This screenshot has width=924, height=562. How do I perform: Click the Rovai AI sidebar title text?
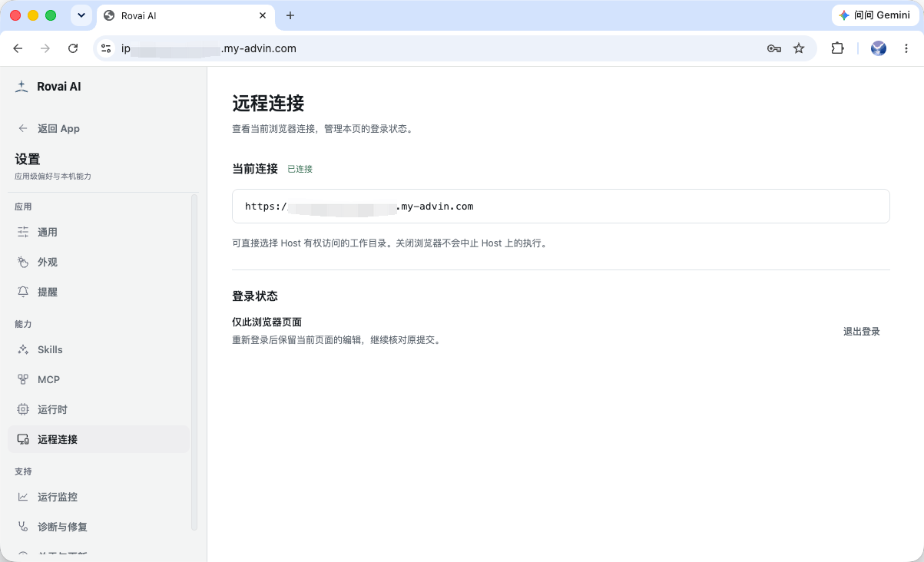tap(59, 87)
